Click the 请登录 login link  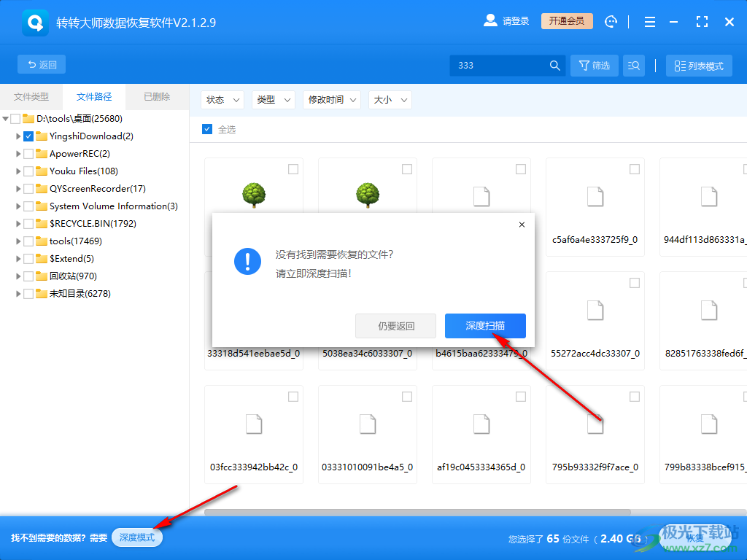pyautogui.click(x=516, y=21)
